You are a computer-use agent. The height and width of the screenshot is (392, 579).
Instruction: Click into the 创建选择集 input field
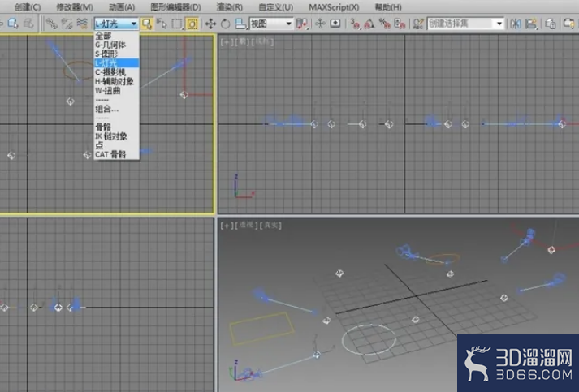coord(460,24)
